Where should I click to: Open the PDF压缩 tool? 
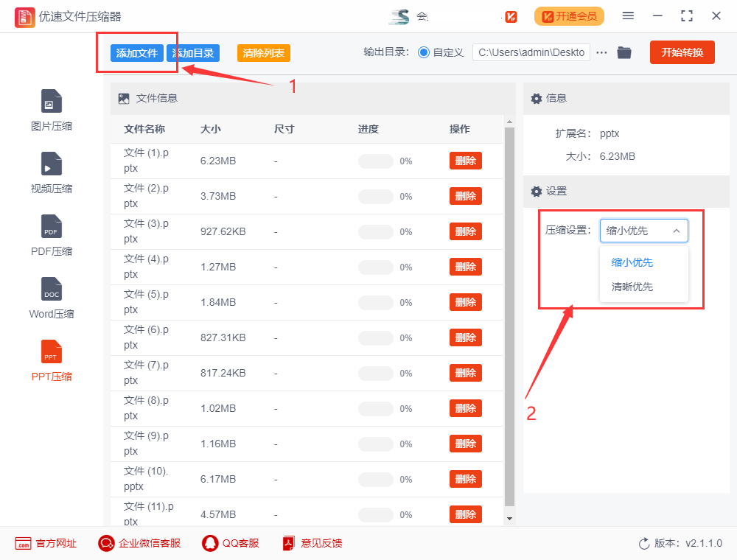coord(52,235)
